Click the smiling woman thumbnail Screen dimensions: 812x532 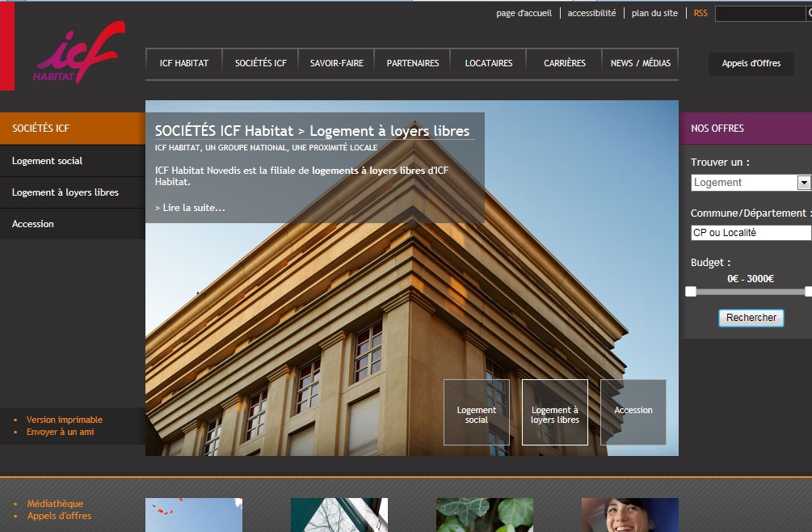(x=629, y=515)
